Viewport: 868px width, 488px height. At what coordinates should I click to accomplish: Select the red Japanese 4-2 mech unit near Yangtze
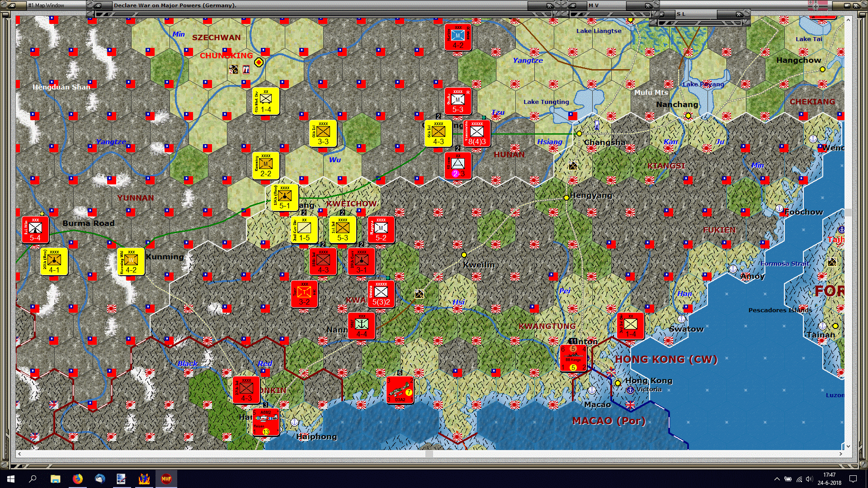pos(458,37)
